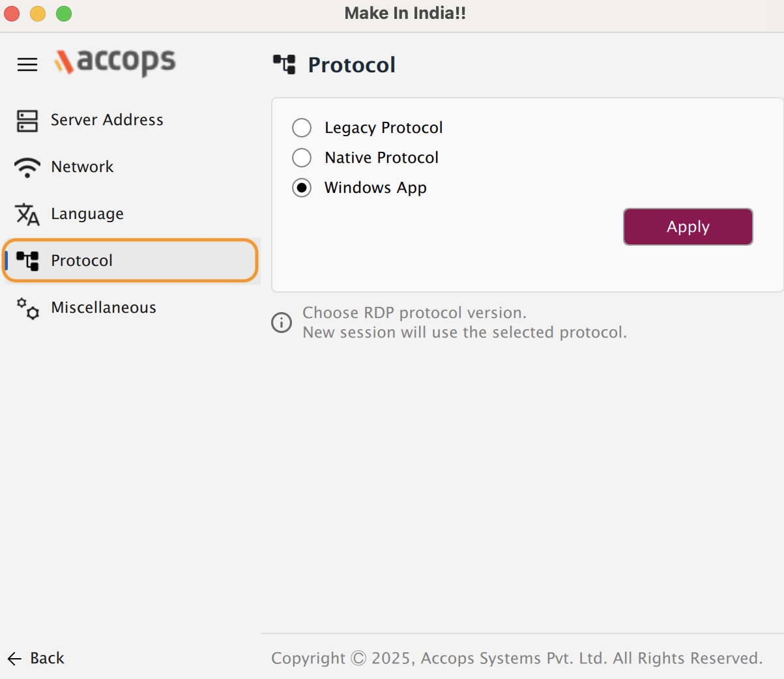This screenshot has width=784, height=679.
Task: Click the Accops logo
Action: pos(115,63)
